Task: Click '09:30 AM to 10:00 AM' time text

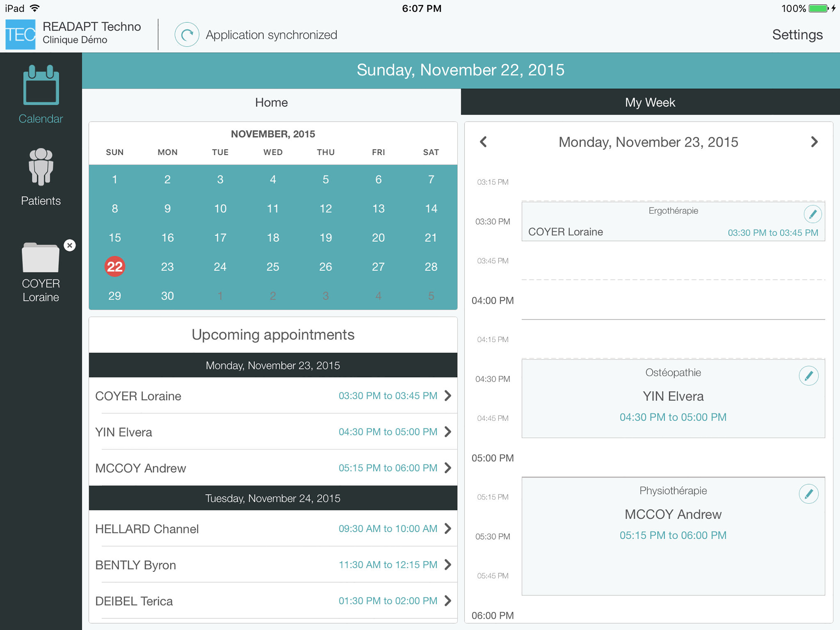Action: pyautogui.click(x=388, y=528)
